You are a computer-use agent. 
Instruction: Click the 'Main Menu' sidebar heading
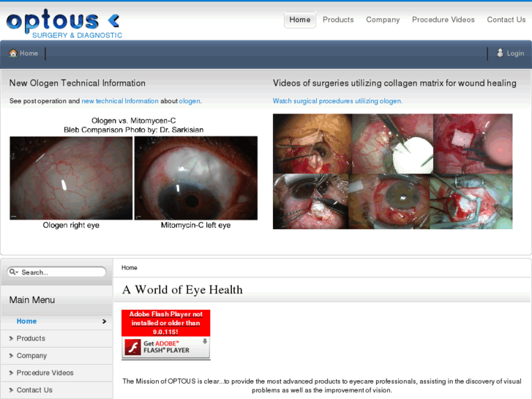[x=32, y=300]
